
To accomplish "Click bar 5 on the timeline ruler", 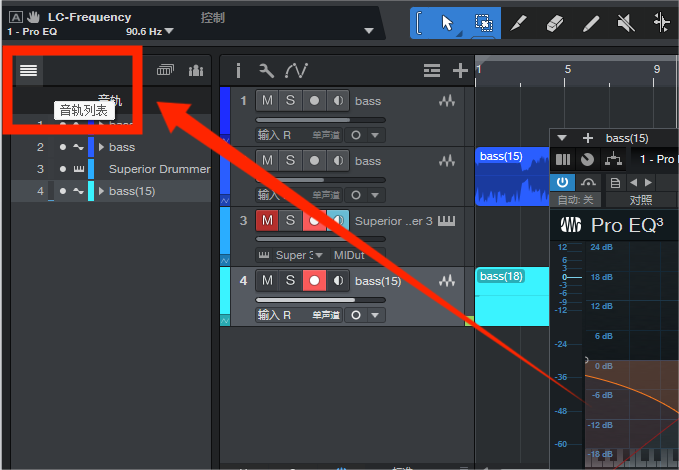I will pyautogui.click(x=567, y=69).
